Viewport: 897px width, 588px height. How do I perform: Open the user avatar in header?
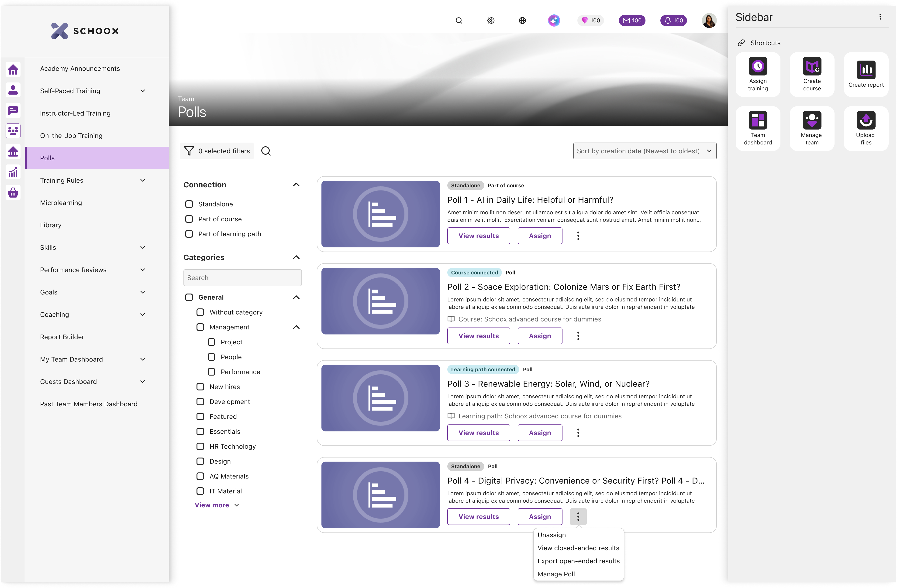(709, 21)
